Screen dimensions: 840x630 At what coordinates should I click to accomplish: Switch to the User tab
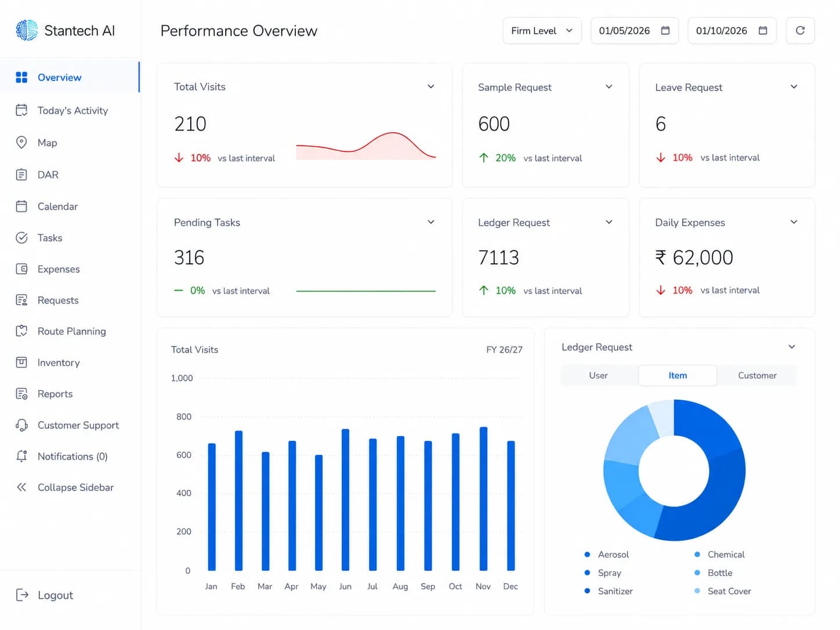(x=599, y=375)
